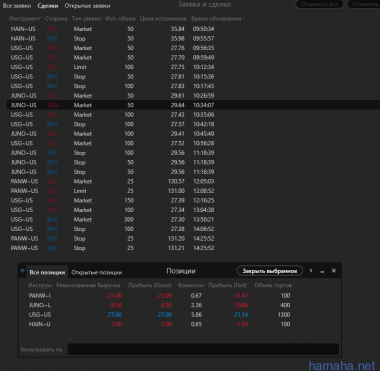The height and width of the screenshot is (371, 380).
Task: Select the Все позиции tab
Action: (47, 272)
